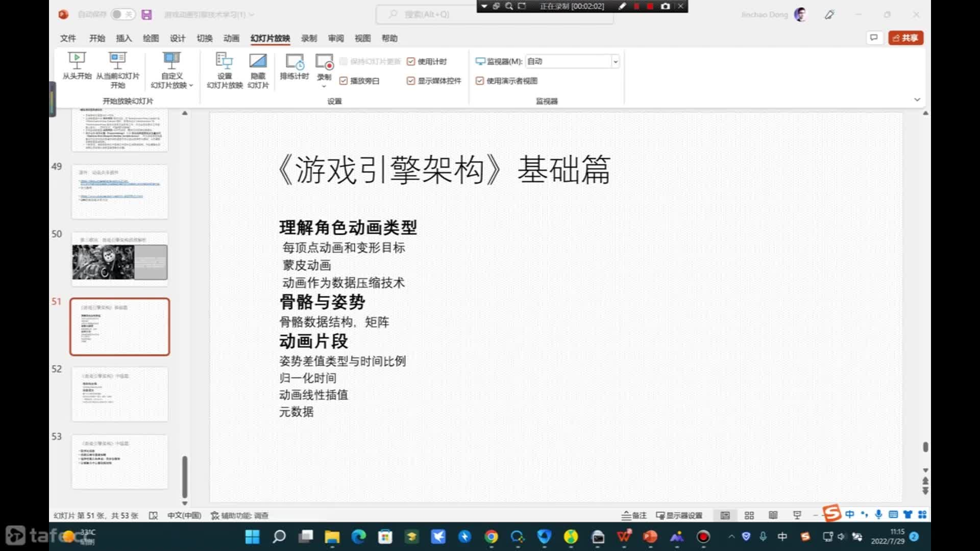Open File Explorer from taskbar
This screenshot has width=980, height=551.
332,537
